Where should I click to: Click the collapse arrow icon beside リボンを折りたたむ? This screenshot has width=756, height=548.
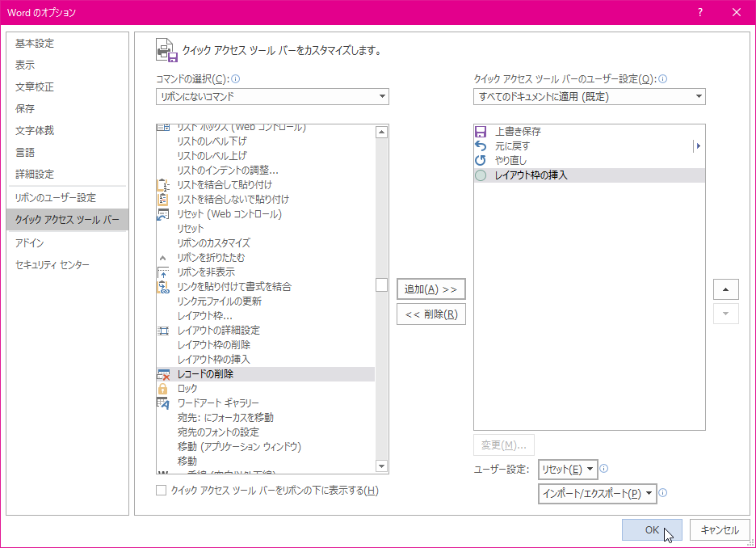163,258
